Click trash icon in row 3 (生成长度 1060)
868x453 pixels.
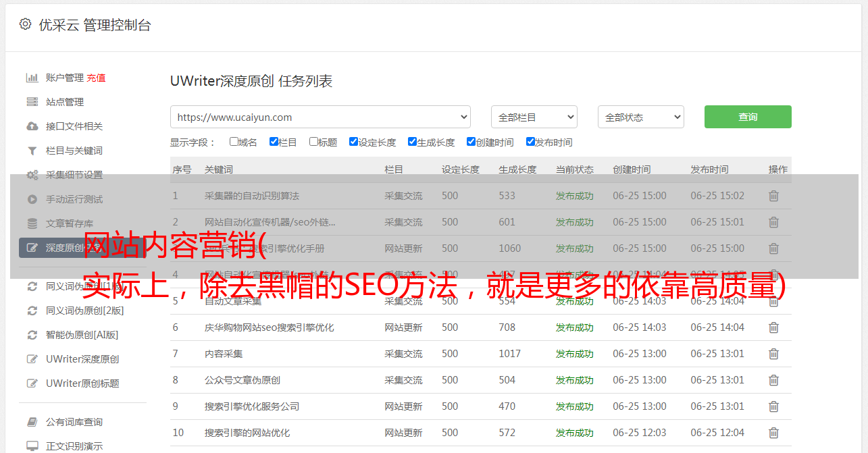[773, 248]
